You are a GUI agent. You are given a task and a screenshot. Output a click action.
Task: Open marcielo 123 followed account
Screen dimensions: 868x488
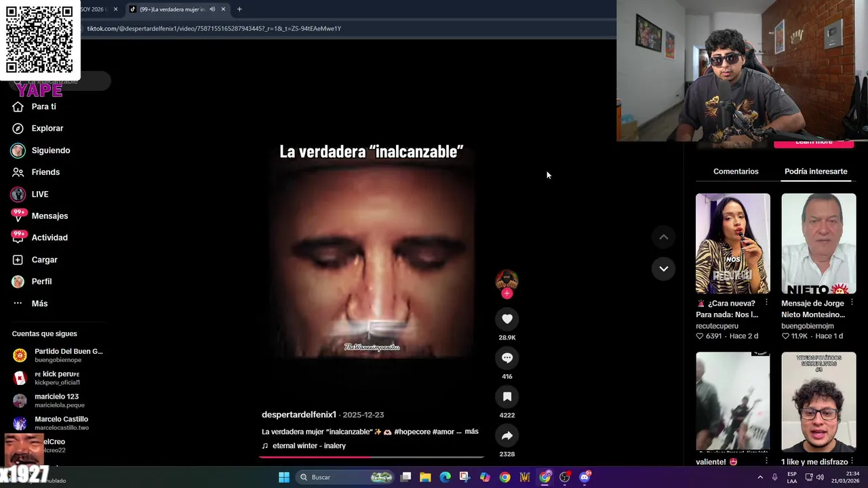[49, 401]
